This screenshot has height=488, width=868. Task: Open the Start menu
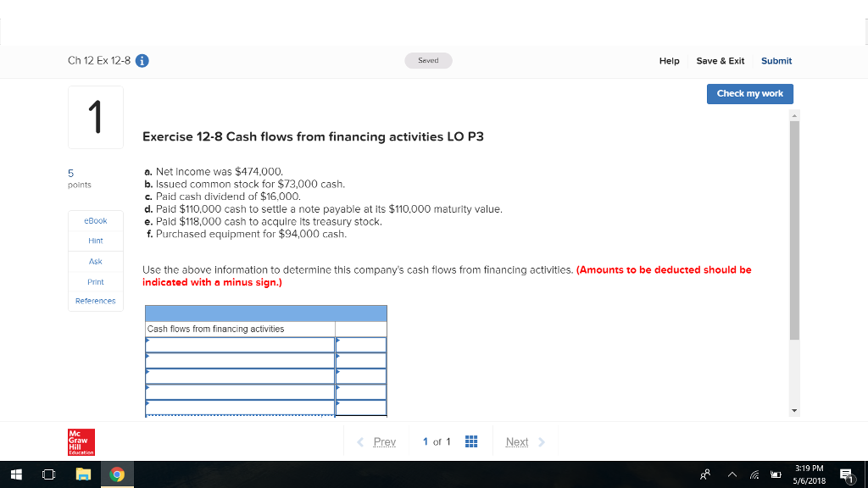point(17,474)
